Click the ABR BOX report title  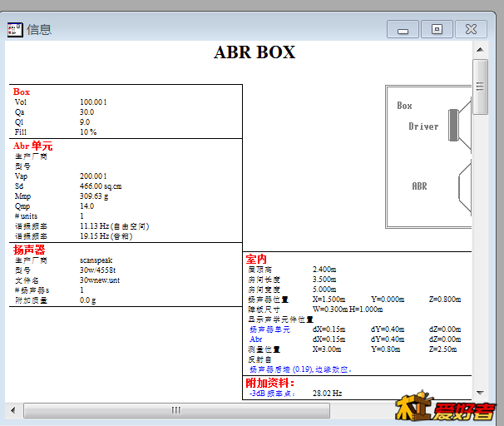[x=254, y=52]
